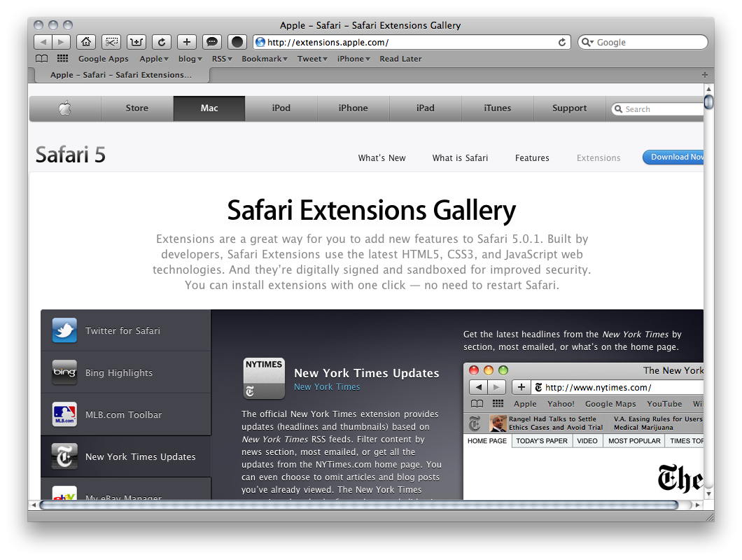
Task: Show all bookmarks via open book icon
Action: pyautogui.click(x=41, y=59)
